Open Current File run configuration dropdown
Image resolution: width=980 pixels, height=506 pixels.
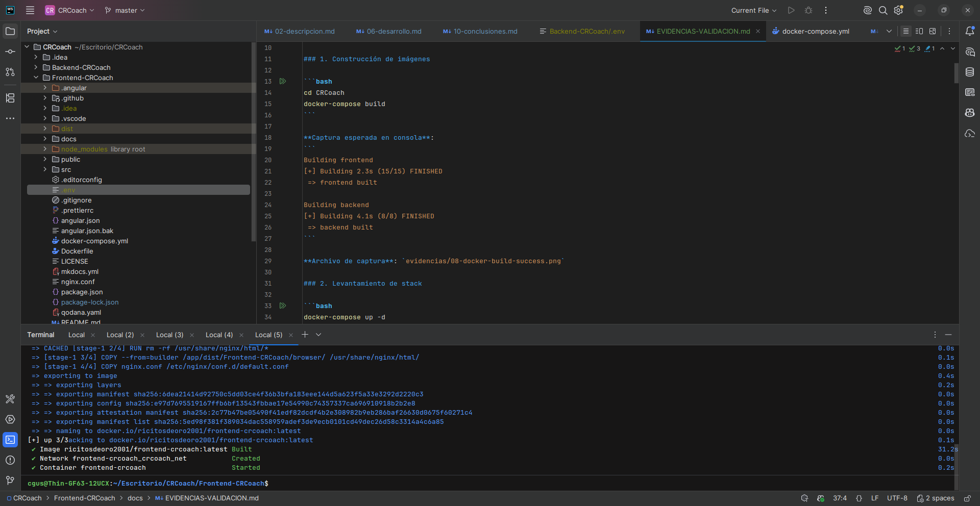(753, 10)
